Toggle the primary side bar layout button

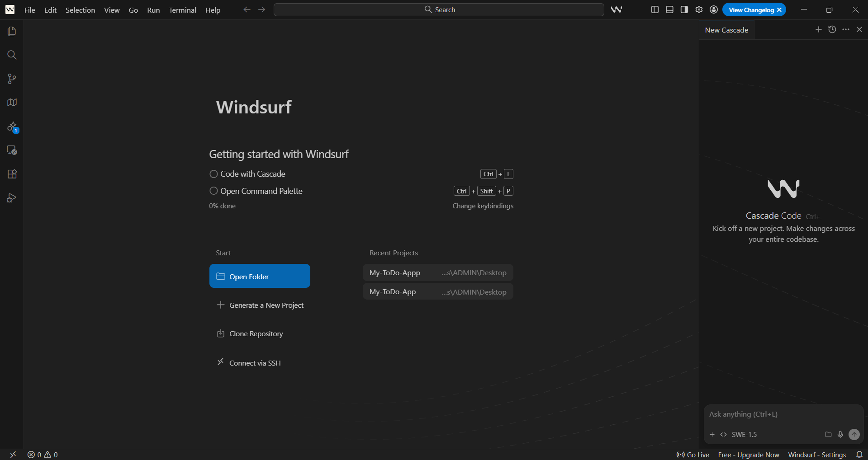pyautogui.click(x=655, y=10)
